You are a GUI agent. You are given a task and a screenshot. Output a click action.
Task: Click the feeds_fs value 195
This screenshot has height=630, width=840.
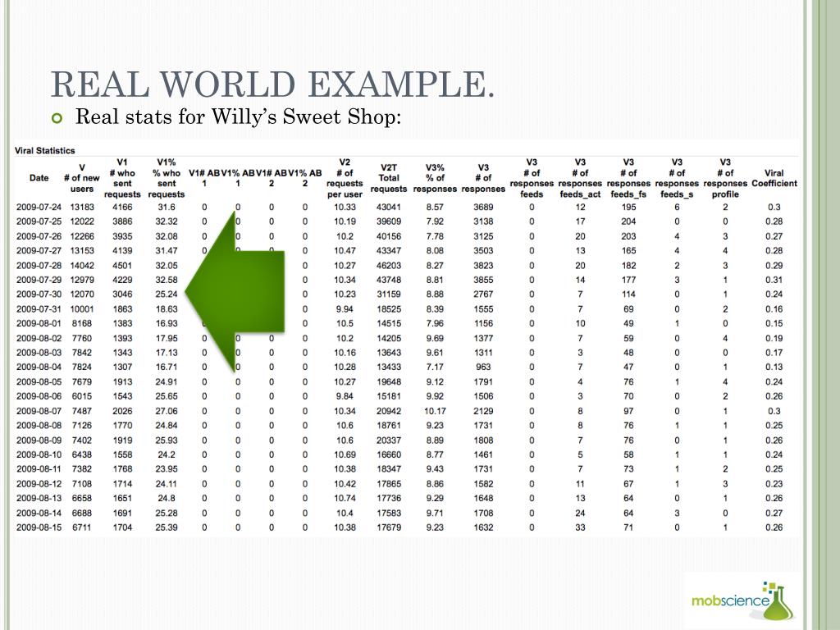pyautogui.click(x=628, y=207)
